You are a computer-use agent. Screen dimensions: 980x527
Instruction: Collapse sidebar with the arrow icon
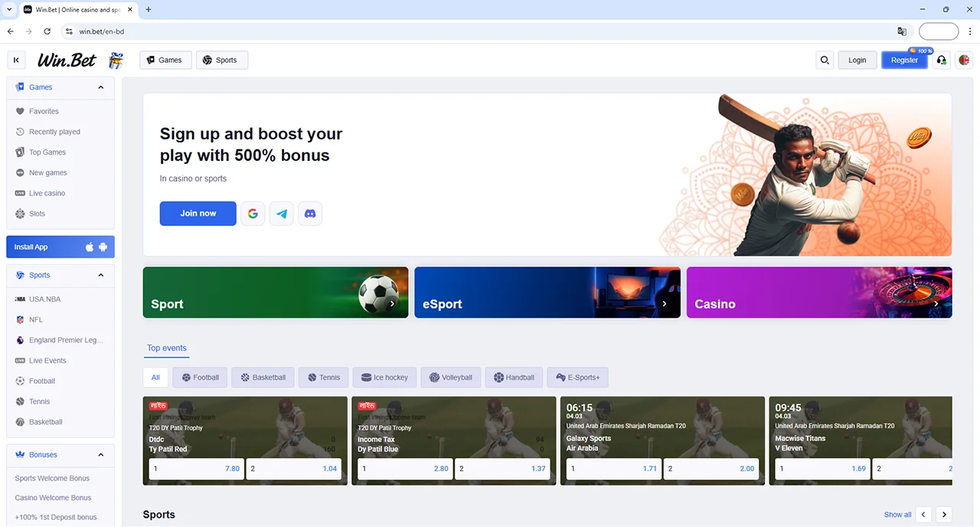16,60
